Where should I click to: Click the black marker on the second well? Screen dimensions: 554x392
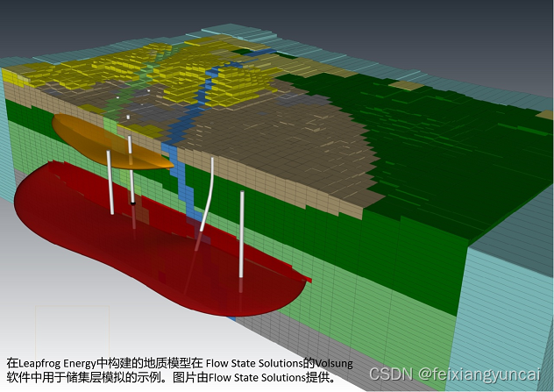pyautogui.click(x=133, y=203)
